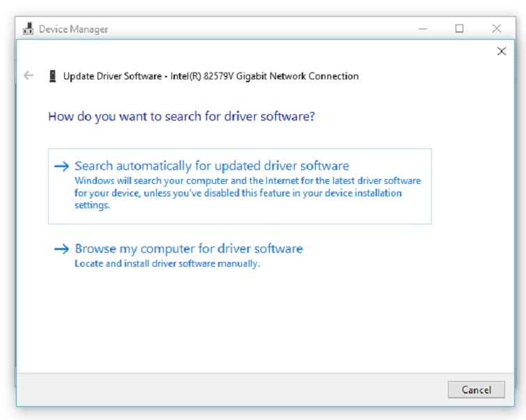The height and width of the screenshot is (420, 526).
Task: Minimize the Device Manager window
Action: click(x=423, y=29)
